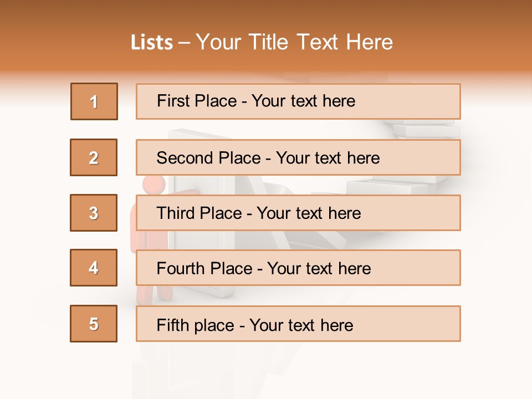Click the First Place text bar
532x399 pixels.
[298, 101]
